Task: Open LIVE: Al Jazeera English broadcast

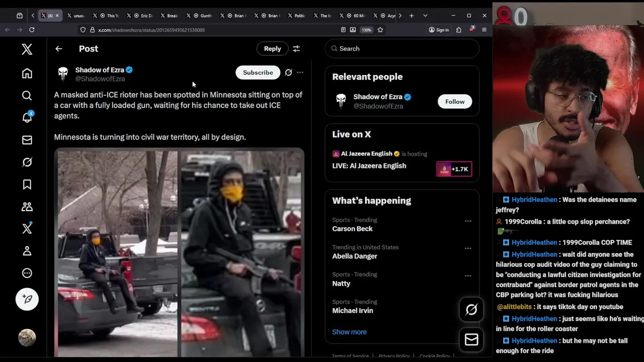Action: point(369,166)
